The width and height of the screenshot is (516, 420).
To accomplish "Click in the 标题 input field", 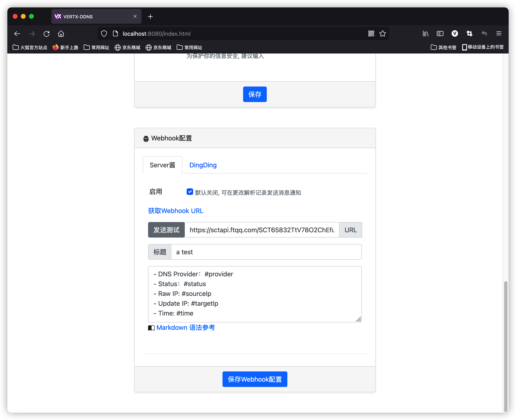I will (266, 252).
